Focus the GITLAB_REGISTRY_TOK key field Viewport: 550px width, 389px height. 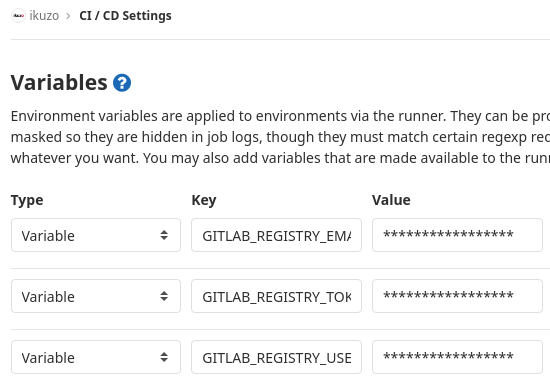click(276, 296)
